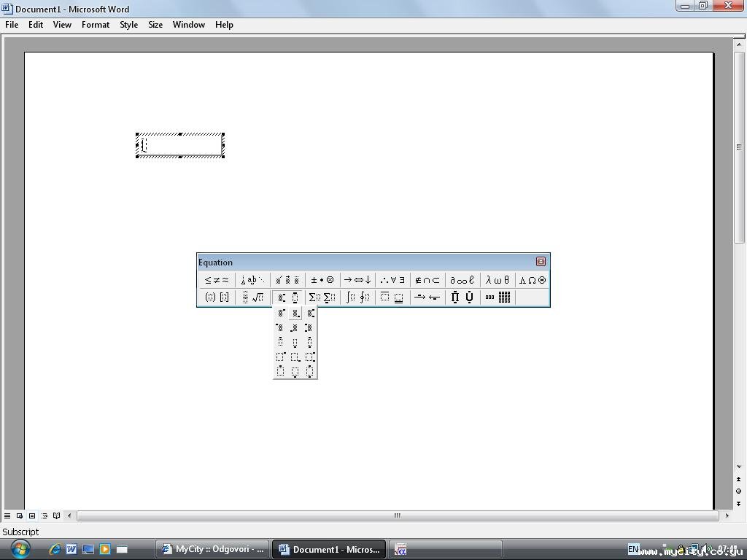Open the matrix templates palette
Image resolution: width=747 pixels, height=560 pixels.
(498, 297)
